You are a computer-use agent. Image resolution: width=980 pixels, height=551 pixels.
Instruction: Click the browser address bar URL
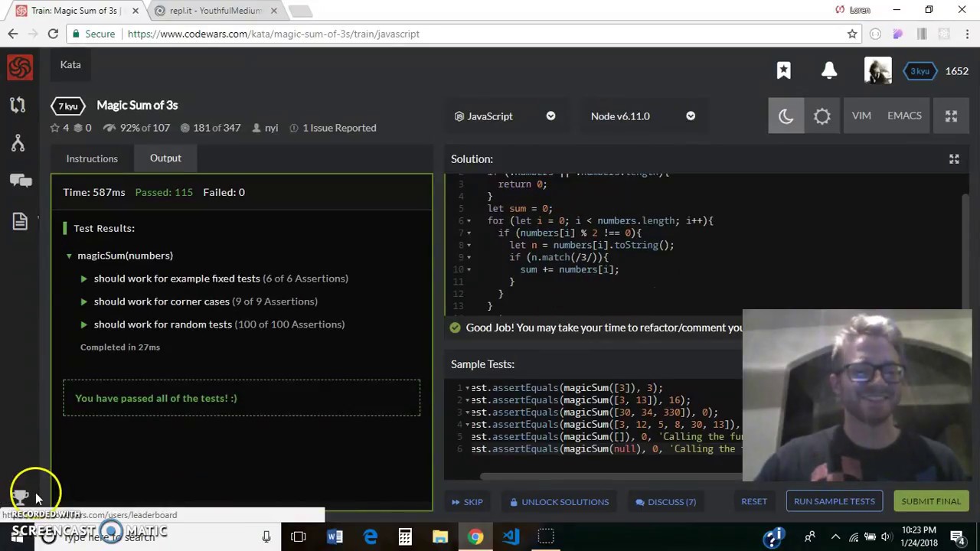(x=273, y=34)
